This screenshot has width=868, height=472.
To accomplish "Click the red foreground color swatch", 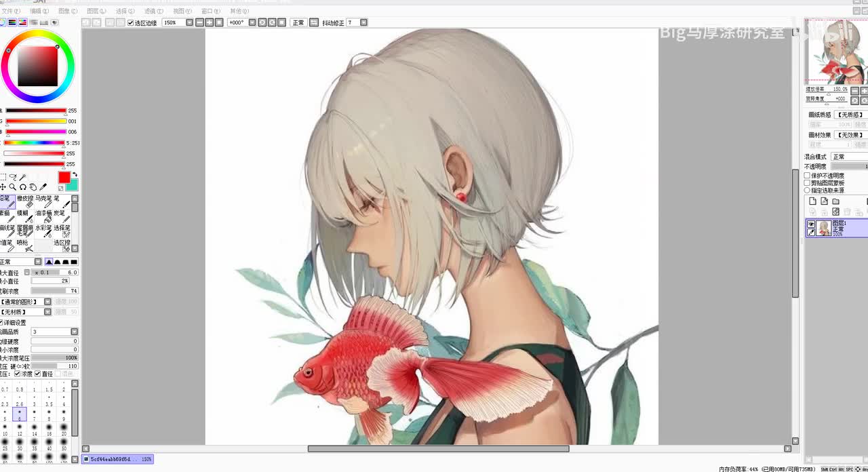I will pos(64,178).
